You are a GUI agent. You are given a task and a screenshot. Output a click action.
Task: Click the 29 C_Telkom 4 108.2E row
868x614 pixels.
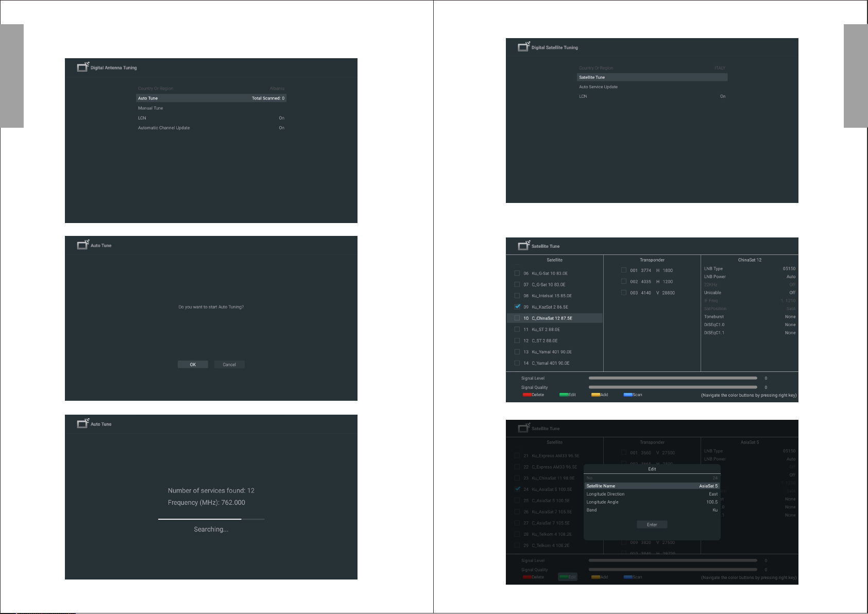554,545
